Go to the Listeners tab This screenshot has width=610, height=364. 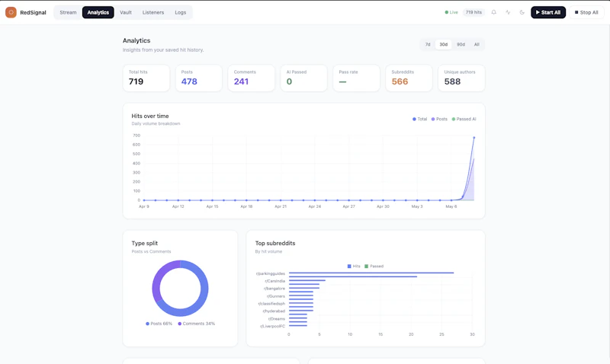[153, 12]
